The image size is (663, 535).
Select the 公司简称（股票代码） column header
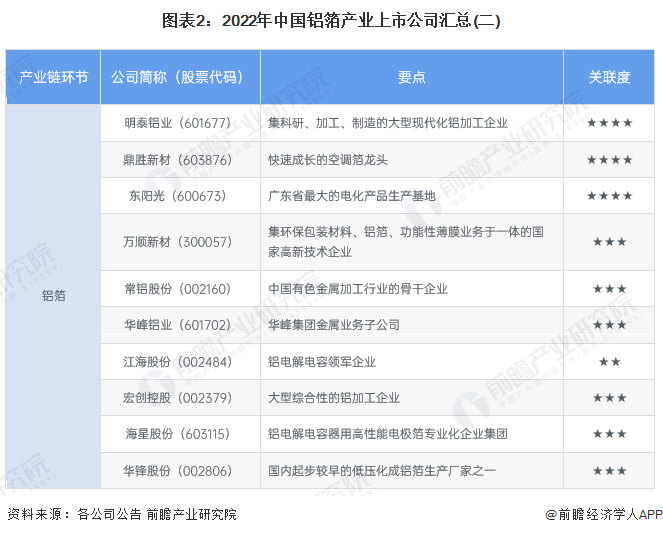(181, 77)
